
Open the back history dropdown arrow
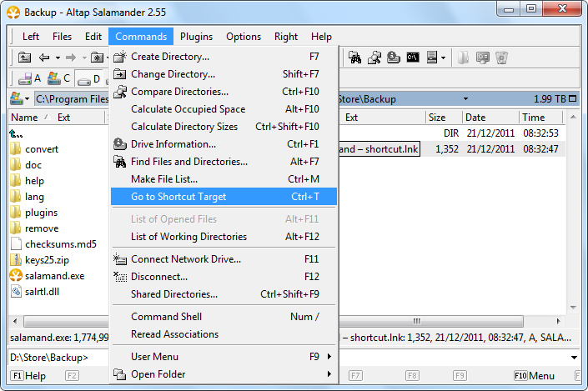[58, 58]
